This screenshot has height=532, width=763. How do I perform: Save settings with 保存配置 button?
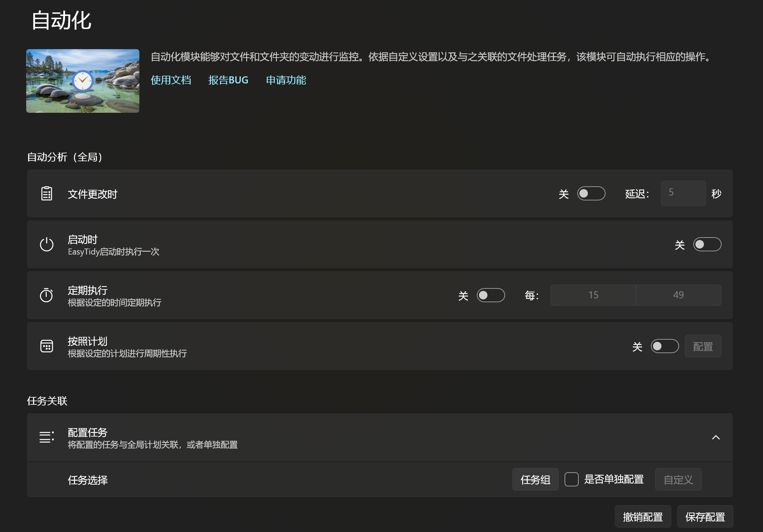coord(705,516)
